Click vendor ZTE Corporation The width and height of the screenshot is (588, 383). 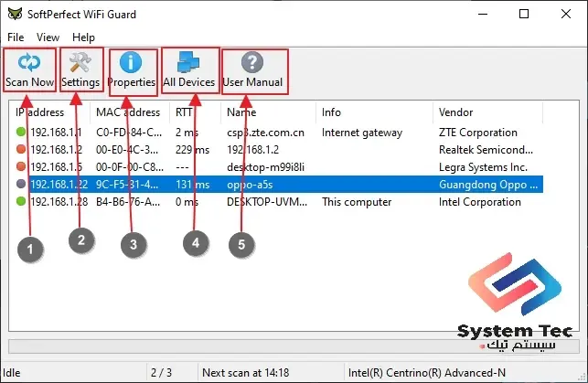(x=477, y=133)
